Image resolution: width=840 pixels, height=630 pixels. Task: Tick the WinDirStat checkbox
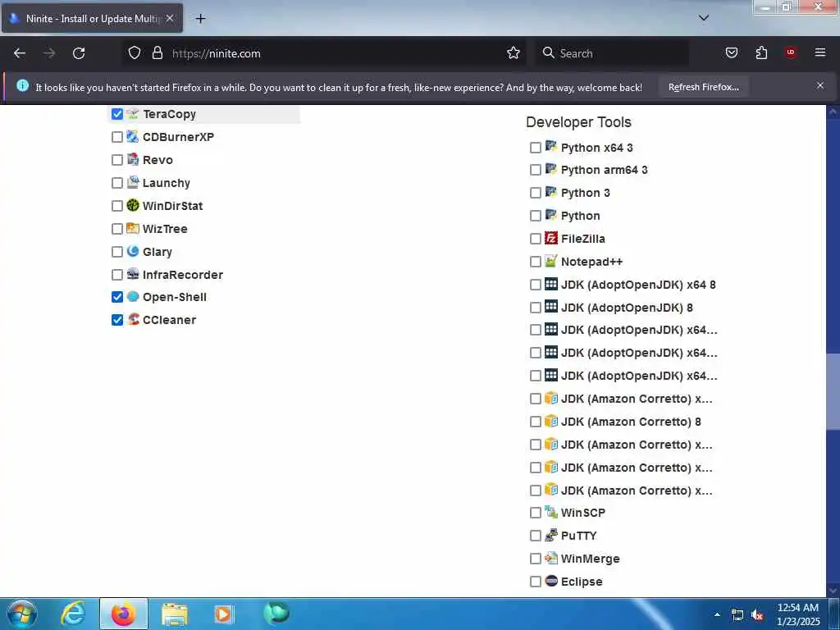(117, 206)
